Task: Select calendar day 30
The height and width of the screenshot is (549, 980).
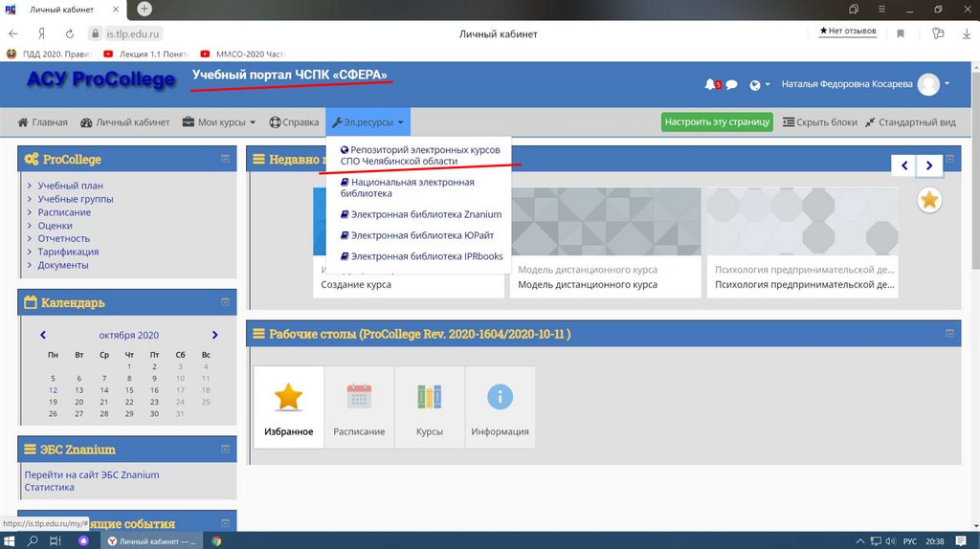Action: [x=154, y=413]
